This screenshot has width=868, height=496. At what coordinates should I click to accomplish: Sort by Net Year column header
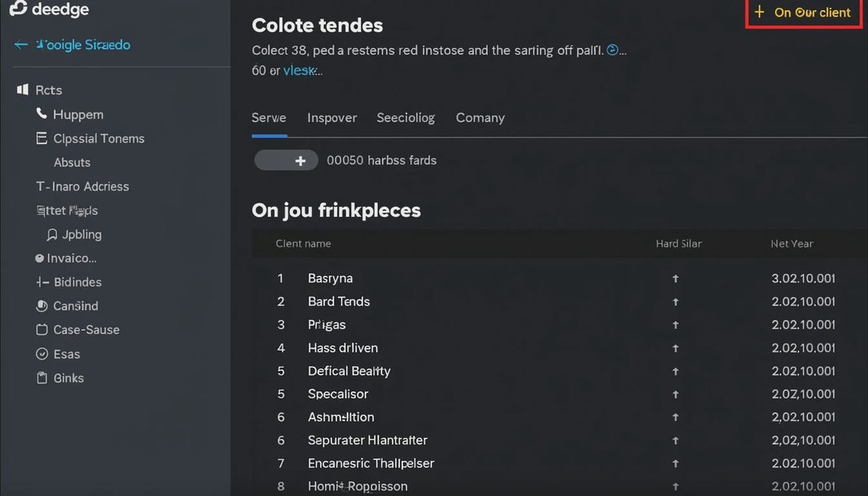click(792, 243)
